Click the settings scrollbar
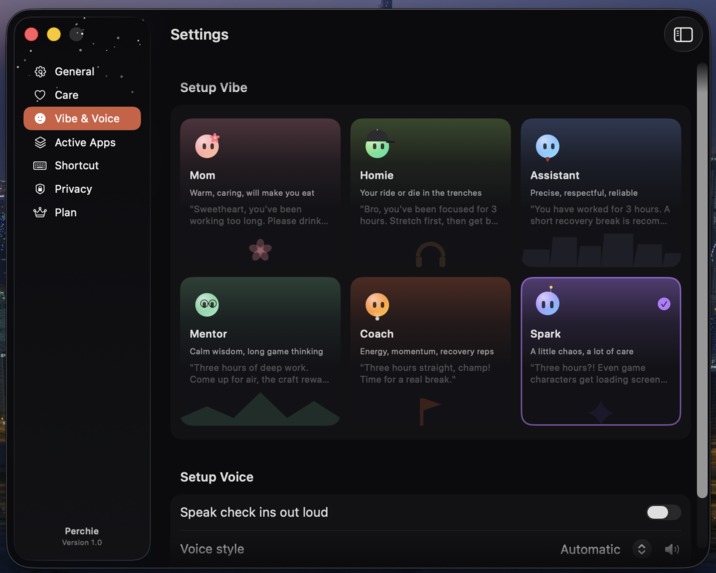The width and height of the screenshot is (716, 573). pos(702,281)
